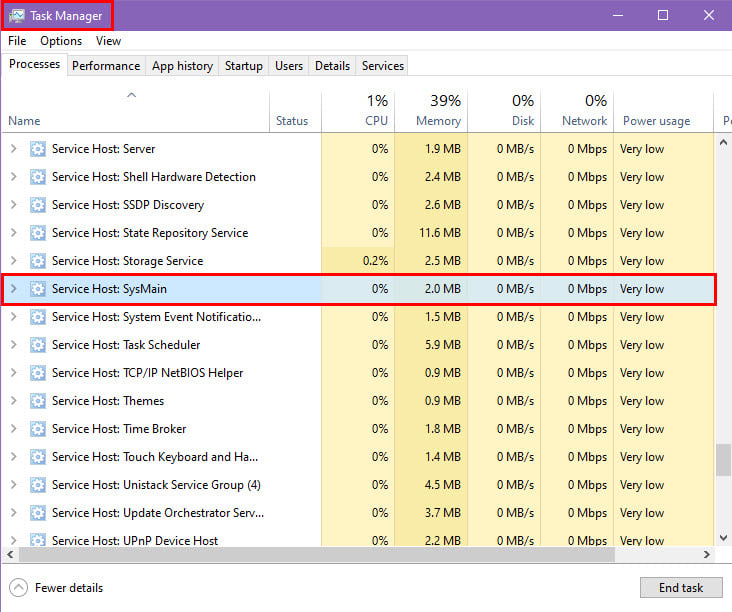Click the gear icon for Storage Service

pos(38,261)
